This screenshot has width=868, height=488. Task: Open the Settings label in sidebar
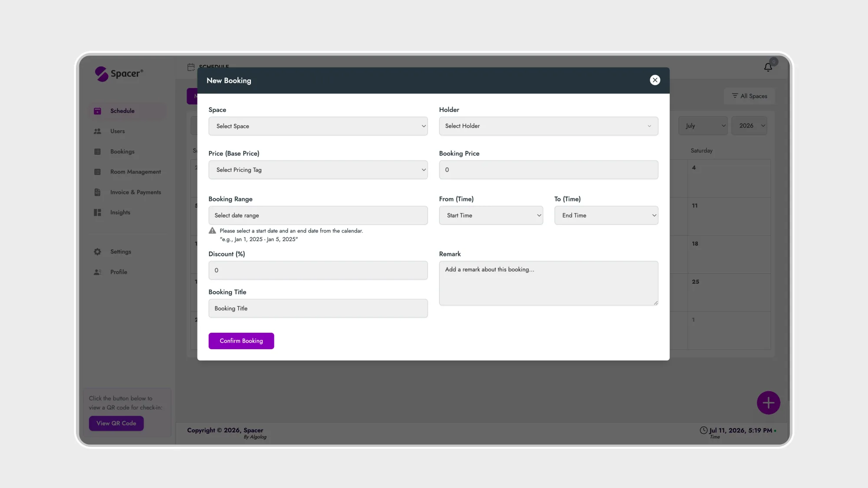(x=121, y=252)
